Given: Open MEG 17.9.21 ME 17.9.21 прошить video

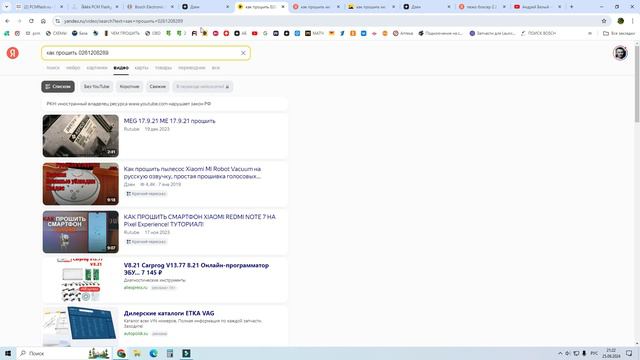Looking at the screenshot, I should (169, 121).
